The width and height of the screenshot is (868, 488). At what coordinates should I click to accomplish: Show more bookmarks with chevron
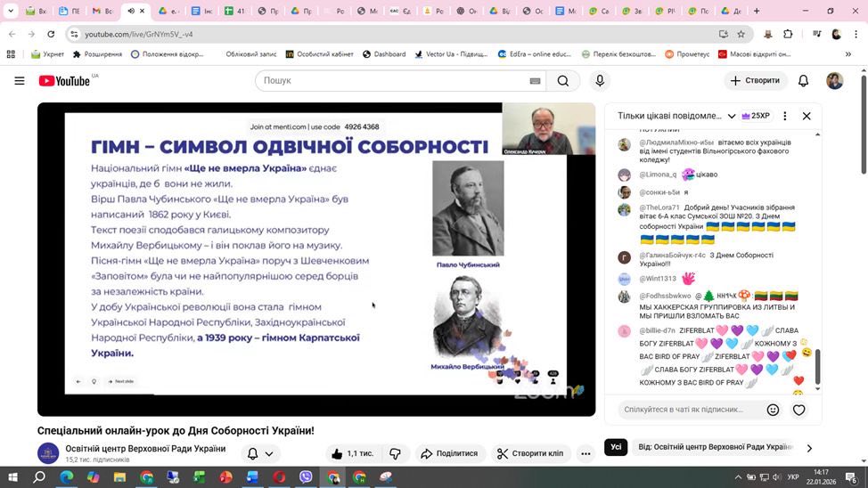tap(848, 54)
